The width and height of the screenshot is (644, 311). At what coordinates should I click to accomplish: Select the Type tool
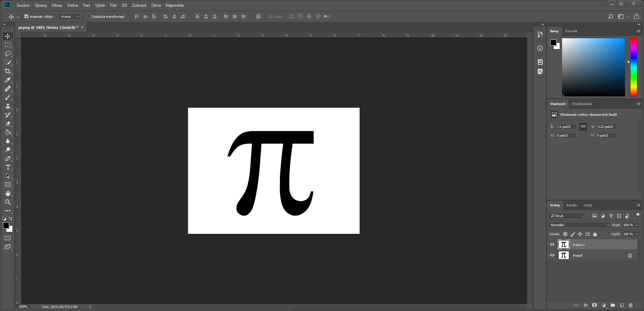point(7,167)
